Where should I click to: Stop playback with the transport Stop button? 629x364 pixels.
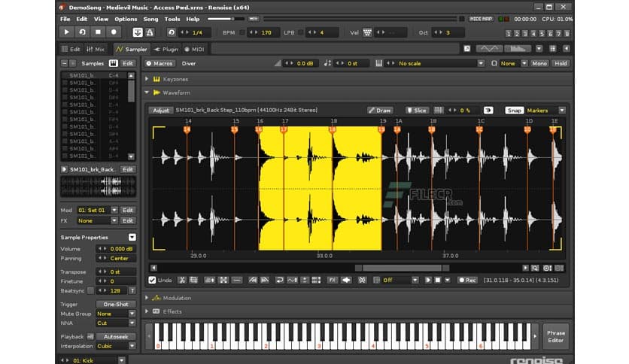98,32
